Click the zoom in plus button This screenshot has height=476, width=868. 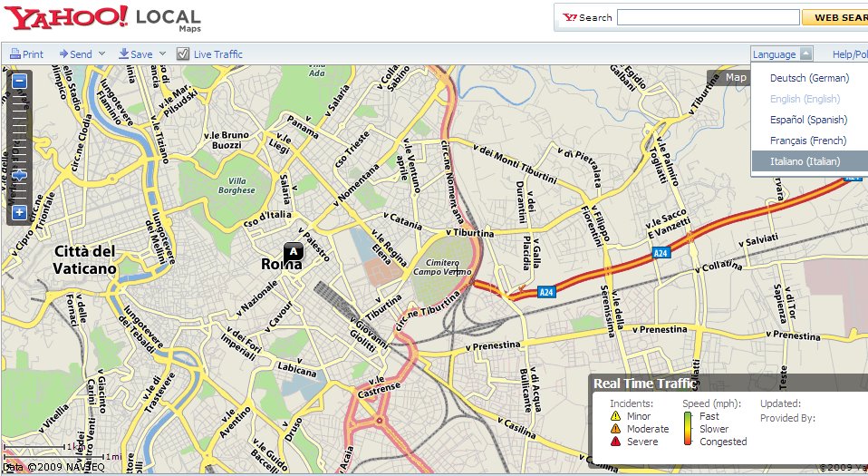(x=19, y=212)
